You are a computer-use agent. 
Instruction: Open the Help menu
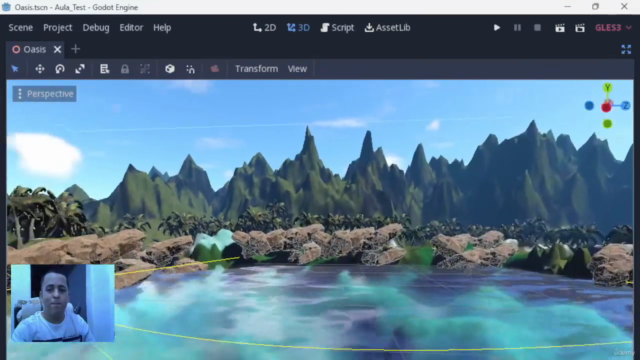[162, 27]
